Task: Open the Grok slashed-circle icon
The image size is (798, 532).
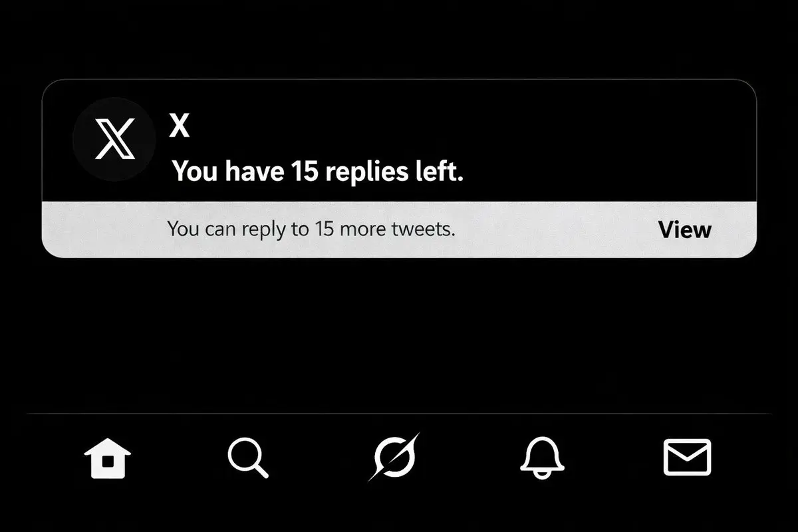Action: (394, 457)
